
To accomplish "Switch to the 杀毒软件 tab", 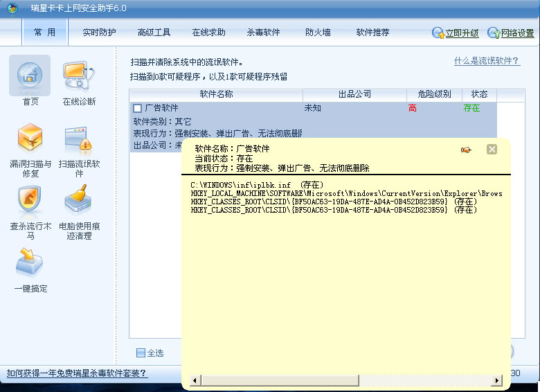I will click(x=263, y=33).
